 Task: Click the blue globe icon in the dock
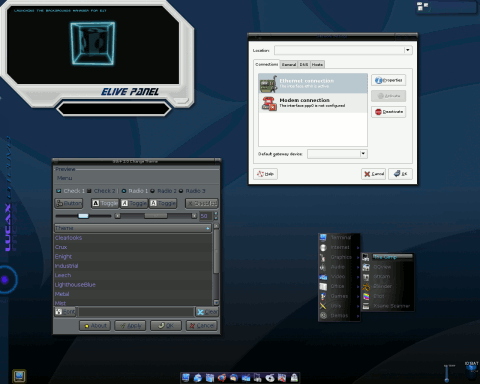198,377
